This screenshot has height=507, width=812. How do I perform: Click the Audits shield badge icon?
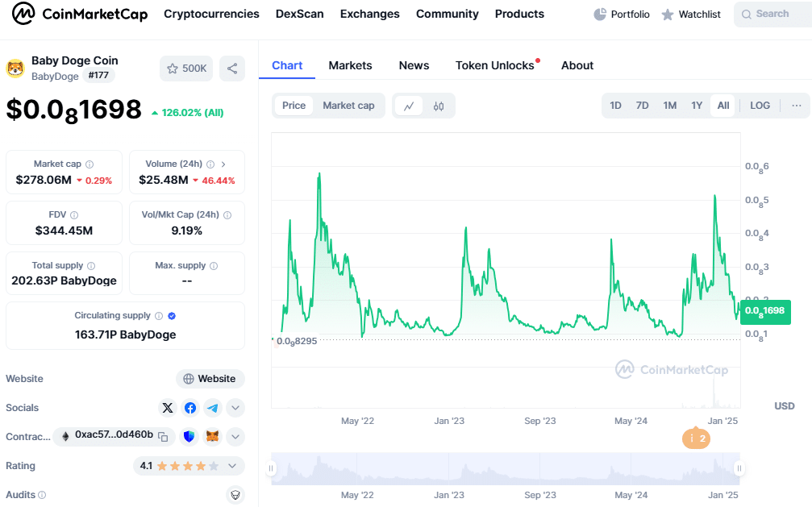tap(235, 495)
